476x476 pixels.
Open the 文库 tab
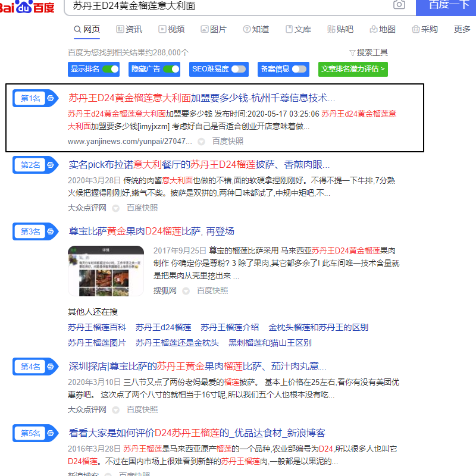[x=299, y=29]
